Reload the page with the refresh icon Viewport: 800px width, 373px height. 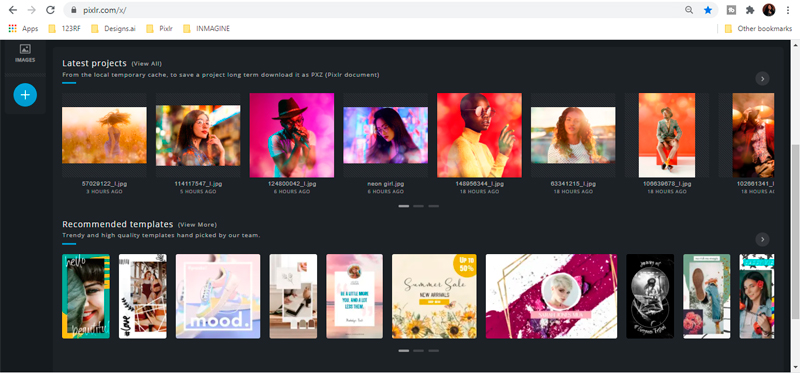[x=50, y=10]
